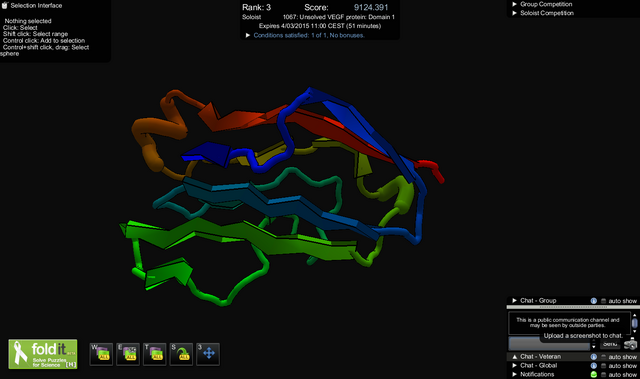640x379 pixels.
Task: Click the green Notifications status icon
Action: pos(593,375)
